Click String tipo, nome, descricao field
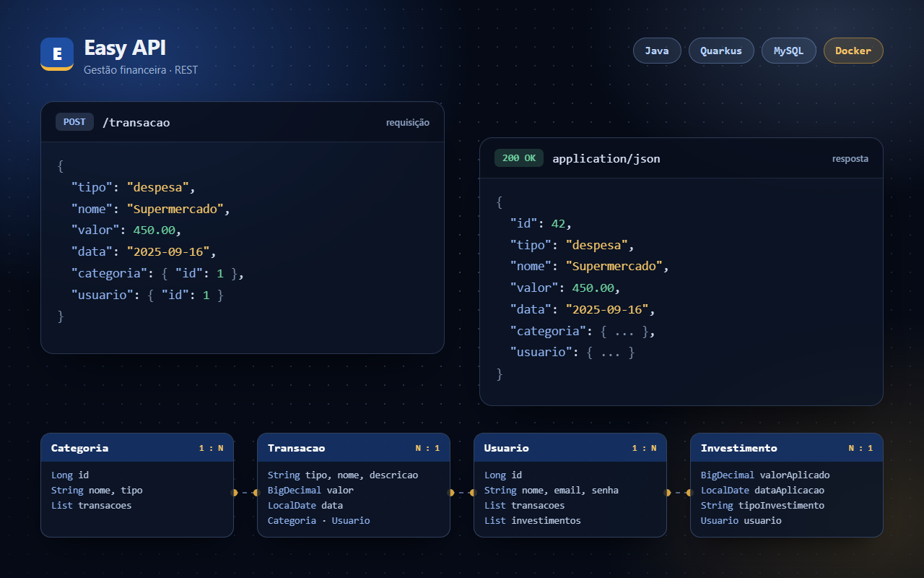Viewport: 924px width, 578px height. click(x=343, y=475)
